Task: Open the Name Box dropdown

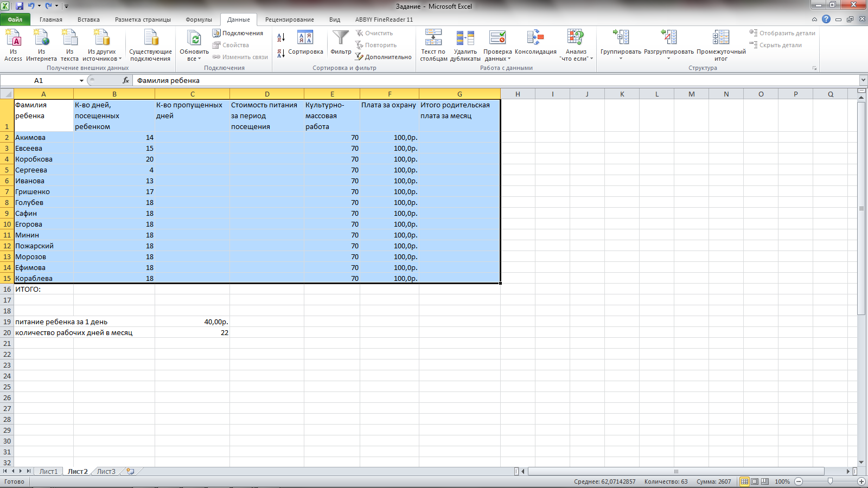Action: pyautogui.click(x=81, y=81)
